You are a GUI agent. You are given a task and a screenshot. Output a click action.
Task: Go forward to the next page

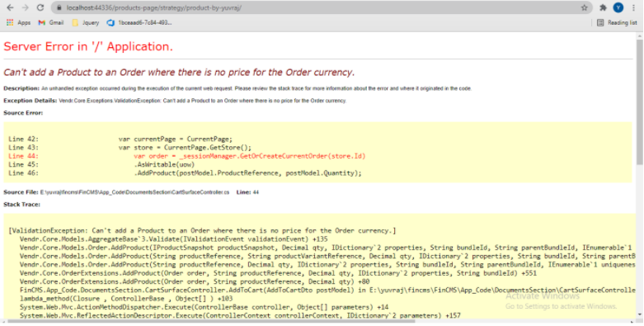[x=25, y=7]
